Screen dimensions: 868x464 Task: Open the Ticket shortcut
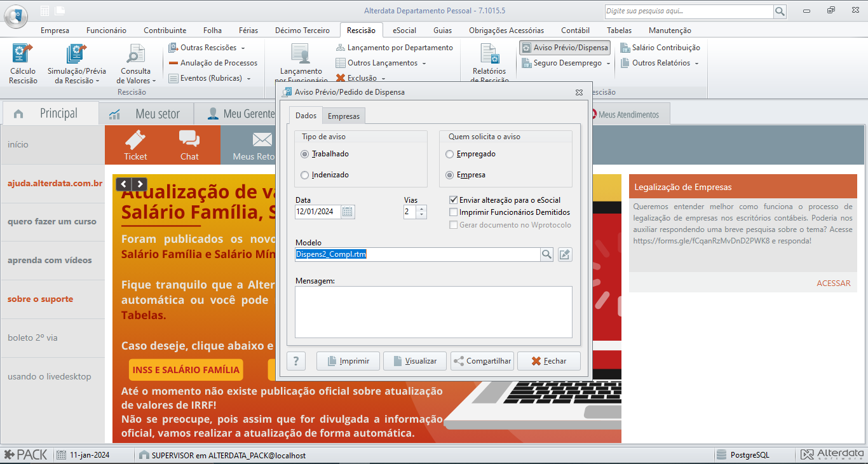[135, 145]
